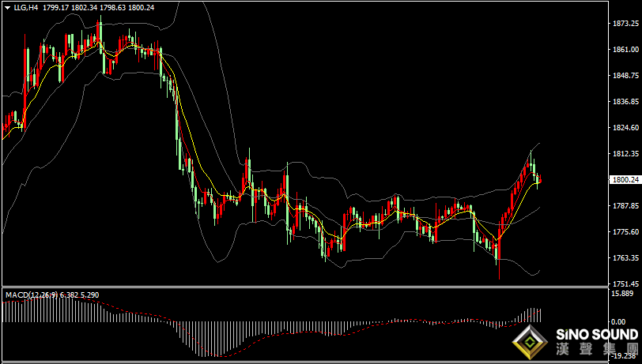642x364 pixels.
Task: Click the 1824.60 price axis label
Action: tap(625, 128)
